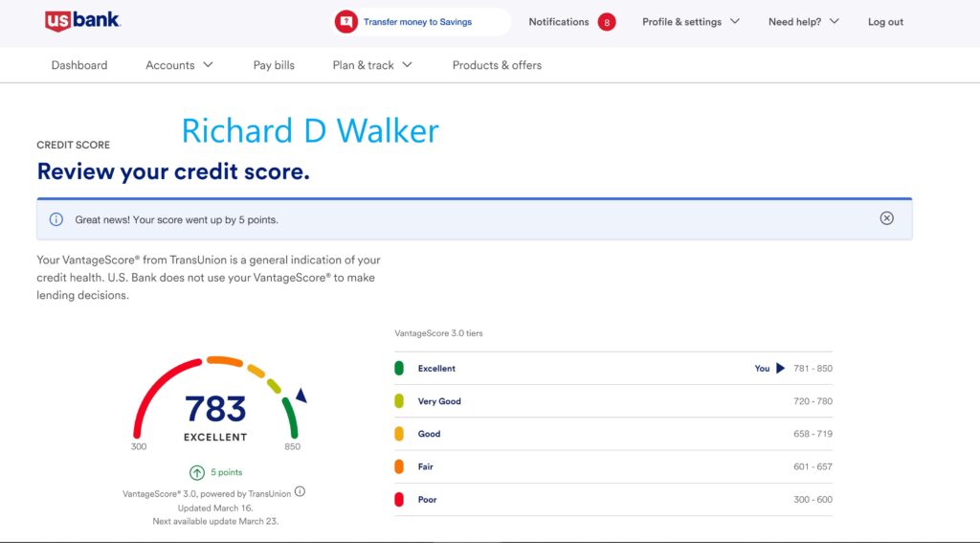Click the 783 credit score number
This screenshot has height=543, width=980.
(x=215, y=409)
